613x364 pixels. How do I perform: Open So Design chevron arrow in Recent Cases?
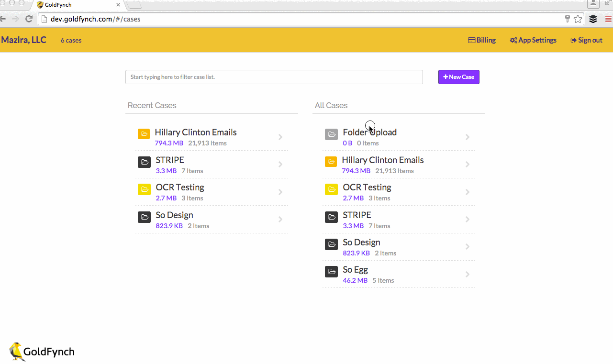(x=280, y=220)
